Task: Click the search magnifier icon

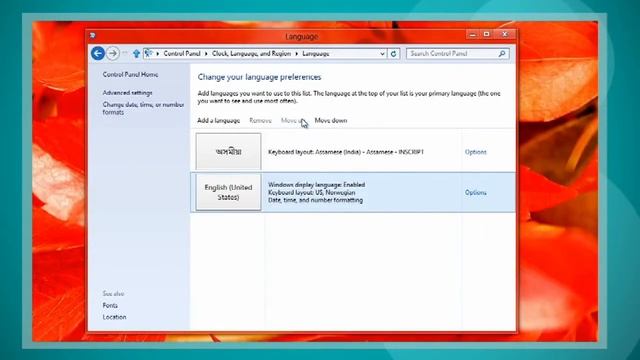Action: 502,53
